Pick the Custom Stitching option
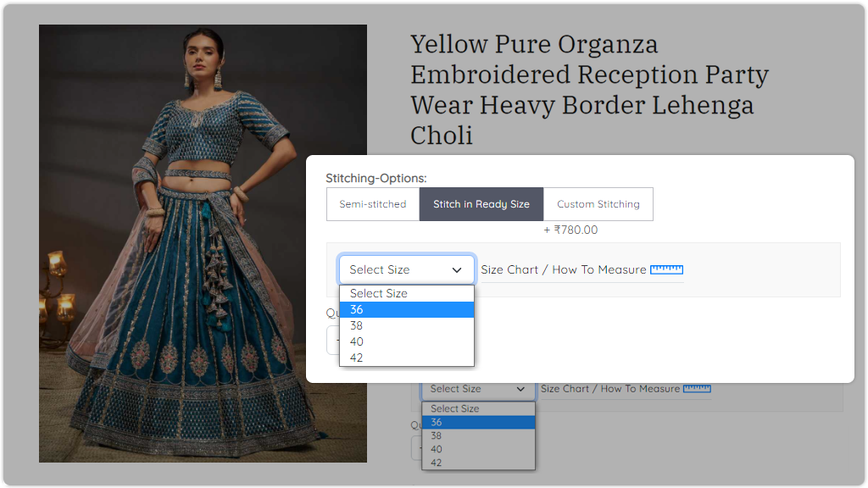Viewport: 868px width, 488px height. tap(598, 204)
